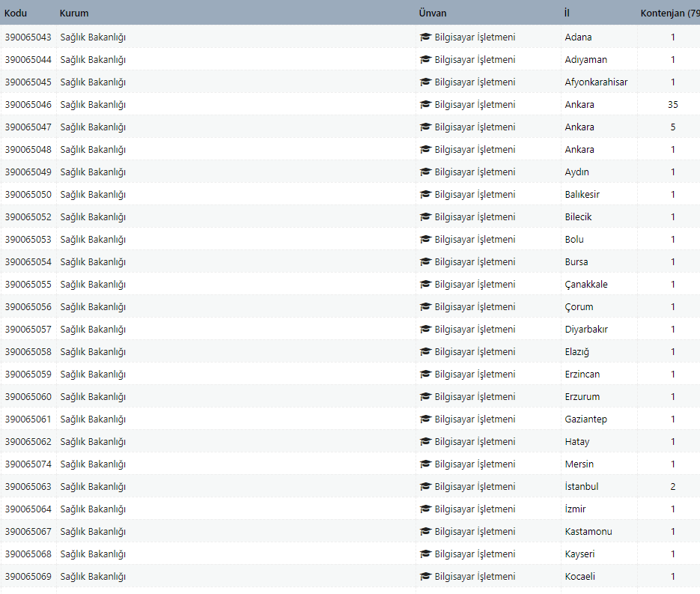Sort by the İl column header
This screenshot has width=700, height=594.
pos(567,13)
